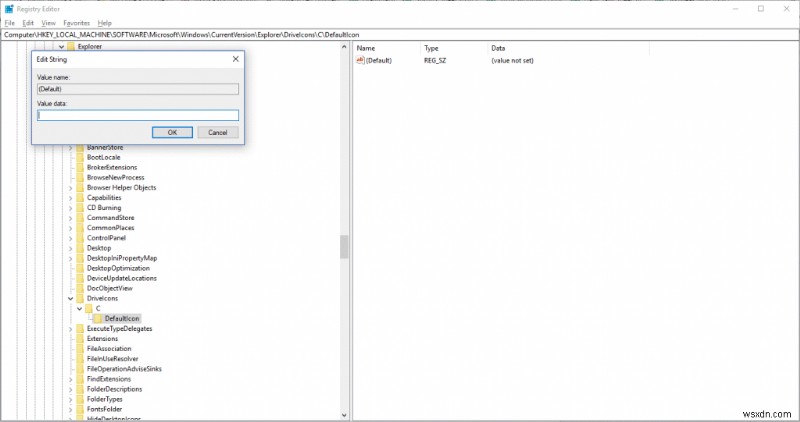Click the BrokerExtensions folder icon
Screen dimensions: 800x422
80,167
